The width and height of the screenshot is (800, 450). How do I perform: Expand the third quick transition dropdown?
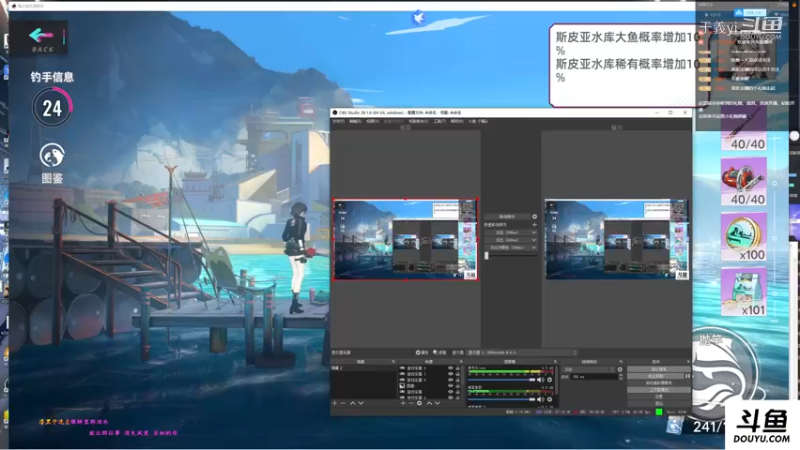click(x=534, y=247)
